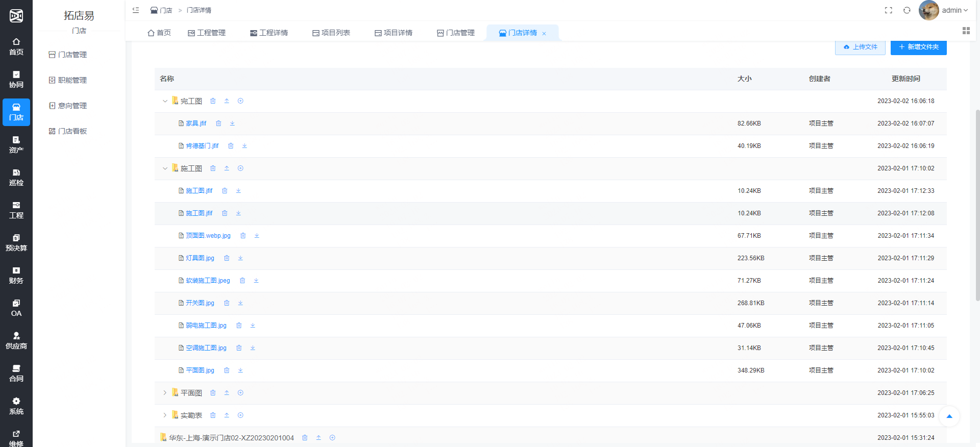
Task: Click the 新增文件夹 button
Action: tap(918, 47)
